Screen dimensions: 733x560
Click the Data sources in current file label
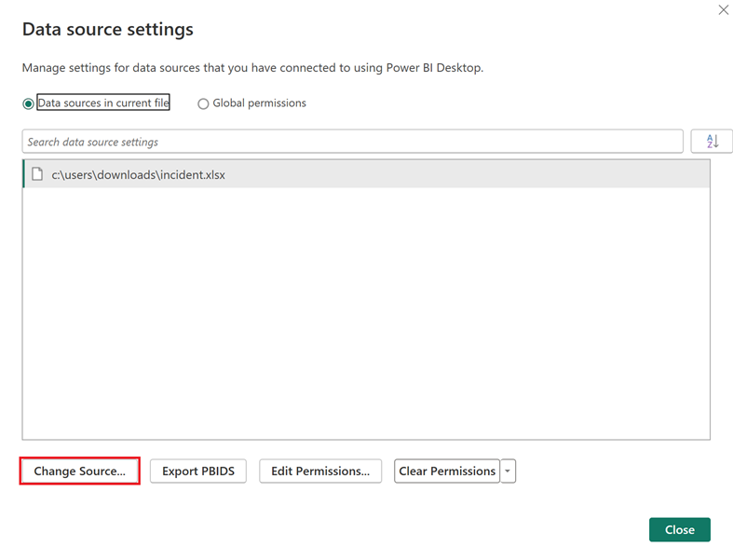103,103
